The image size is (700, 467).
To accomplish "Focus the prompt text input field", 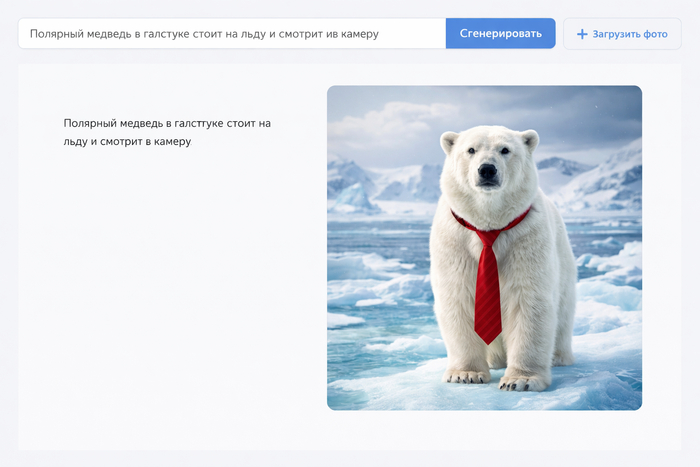I will point(232,33).
